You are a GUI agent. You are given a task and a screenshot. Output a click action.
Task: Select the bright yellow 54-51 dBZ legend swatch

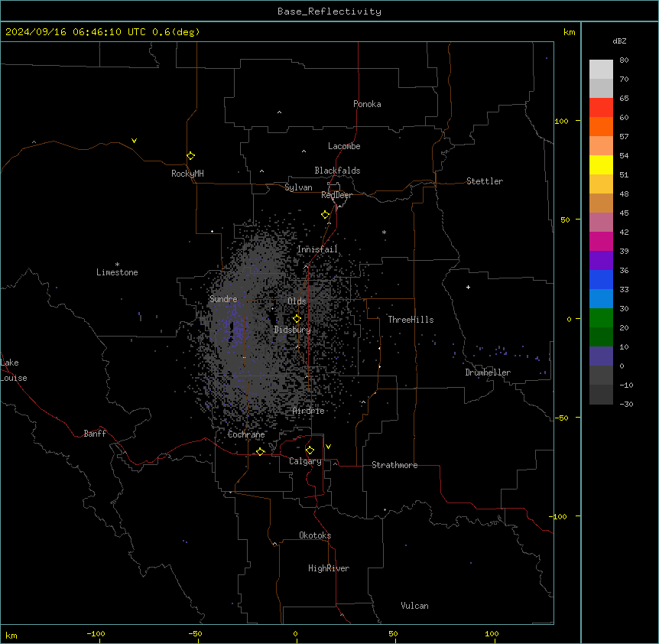tap(601, 164)
